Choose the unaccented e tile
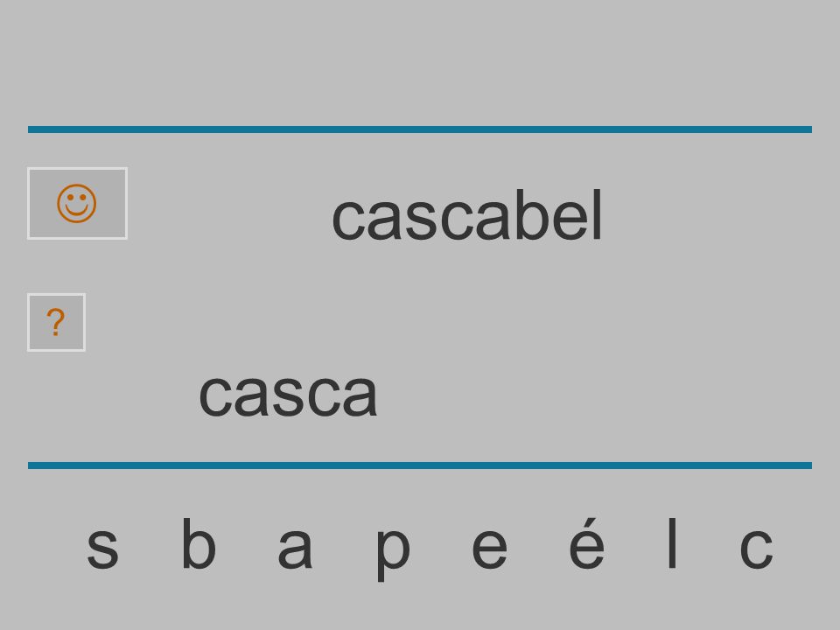This screenshot has width=840, height=630. pos(489,548)
